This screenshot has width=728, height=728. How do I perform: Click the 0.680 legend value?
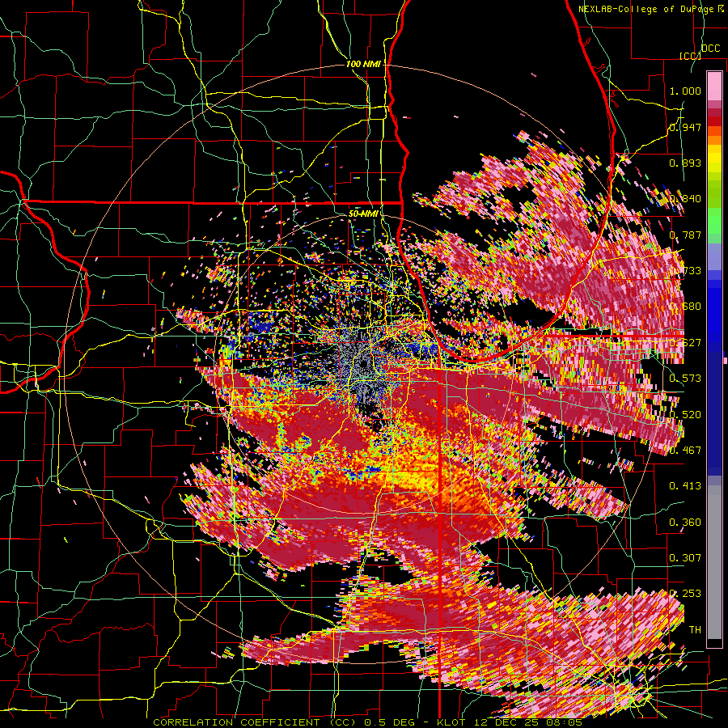pyautogui.click(x=685, y=307)
